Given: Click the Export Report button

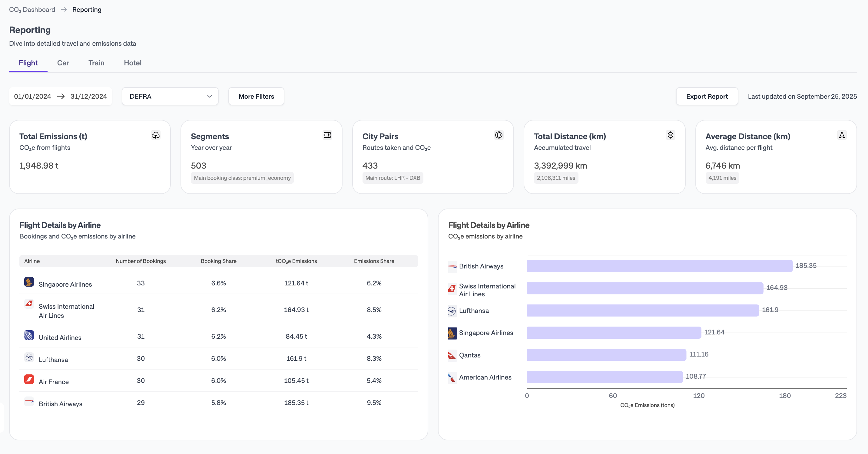Looking at the screenshot, I should pyautogui.click(x=707, y=96).
